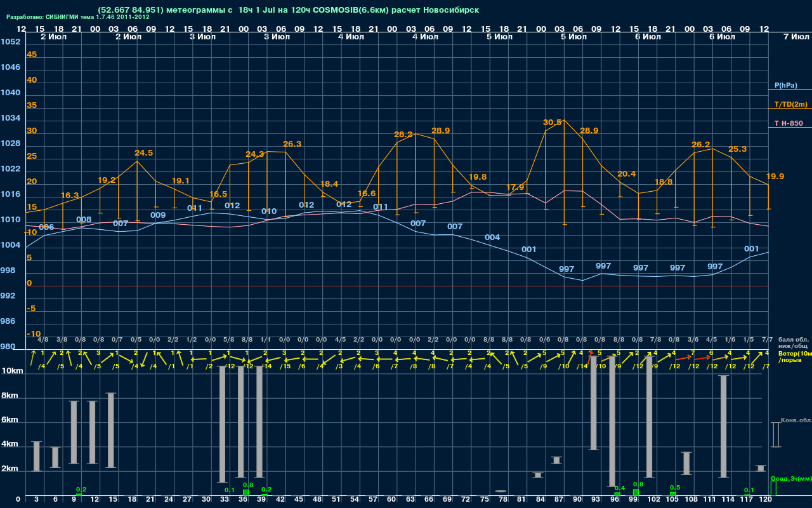Click the pressure label 004
The image size is (812, 508).
[492, 237]
